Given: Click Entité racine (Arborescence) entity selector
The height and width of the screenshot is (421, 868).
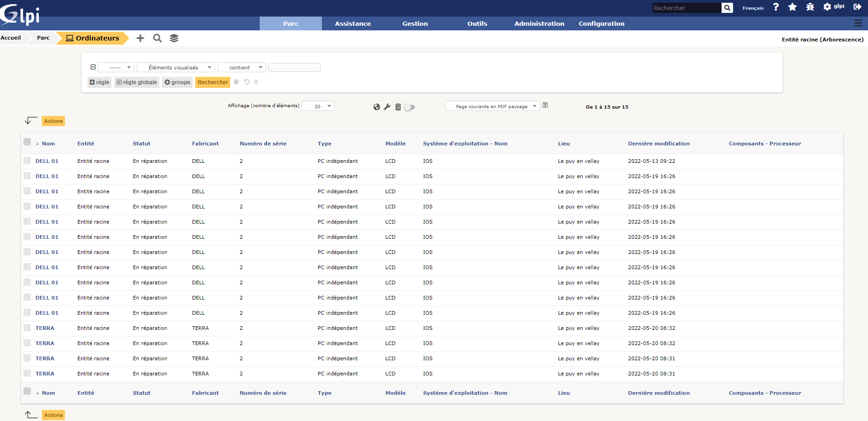Looking at the screenshot, I should [822, 40].
